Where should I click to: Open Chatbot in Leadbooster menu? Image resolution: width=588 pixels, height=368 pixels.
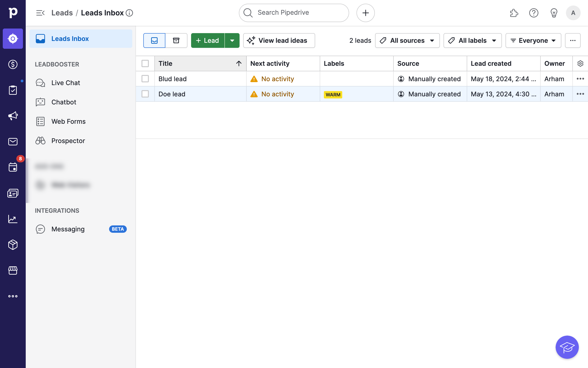coord(81,102)
